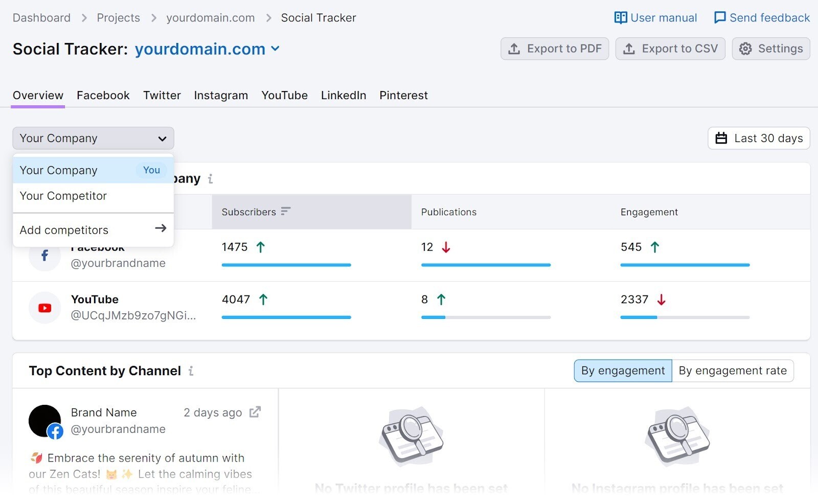Open the Your Company selector dropdown

(93, 138)
